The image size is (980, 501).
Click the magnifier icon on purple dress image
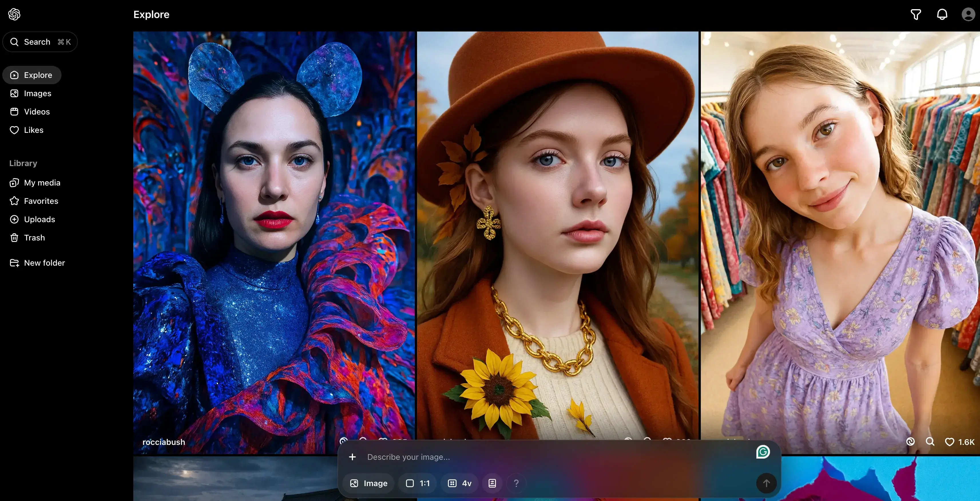(x=930, y=442)
